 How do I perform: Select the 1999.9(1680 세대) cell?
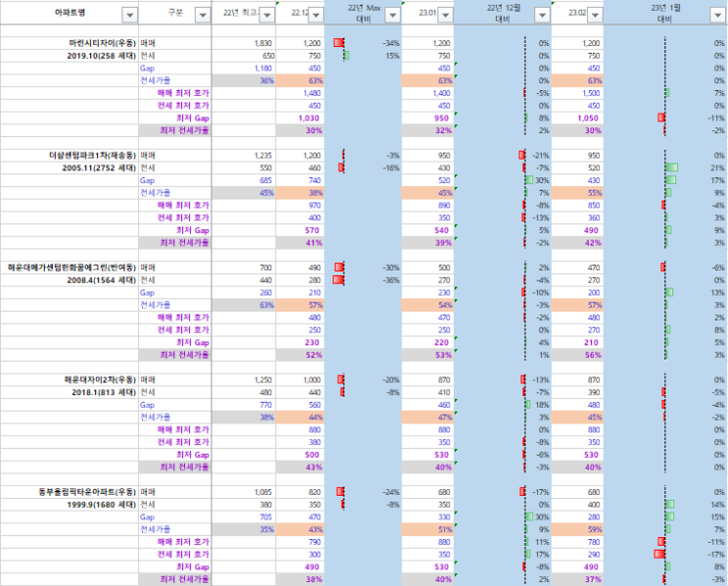[x=70, y=505]
